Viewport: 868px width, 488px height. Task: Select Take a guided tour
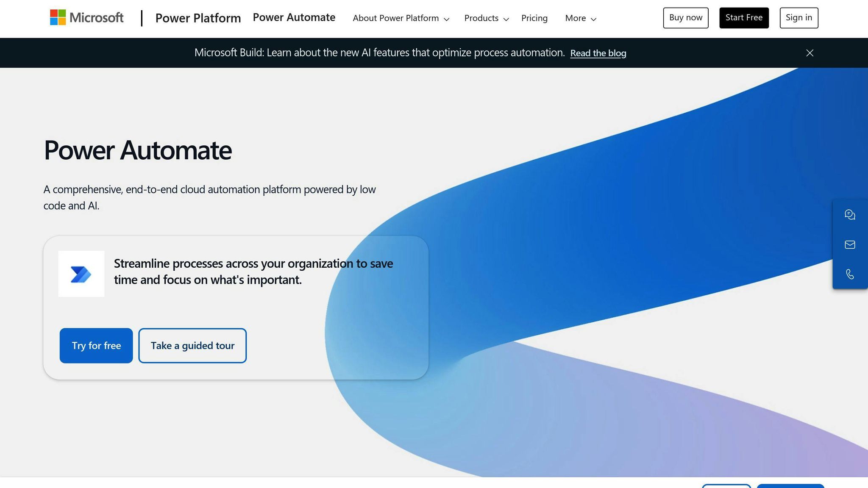coord(192,346)
